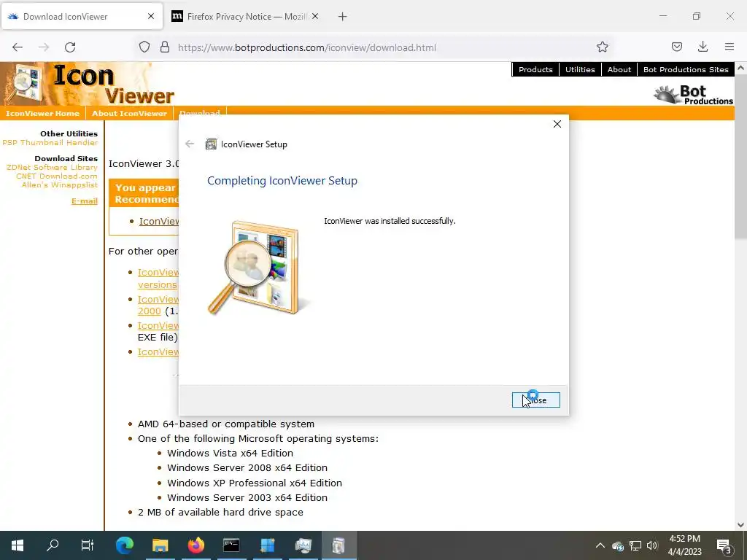Click the IconViewer installer taskbar icon
Viewport: 747px width, 560px height.
[x=338, y=545]
